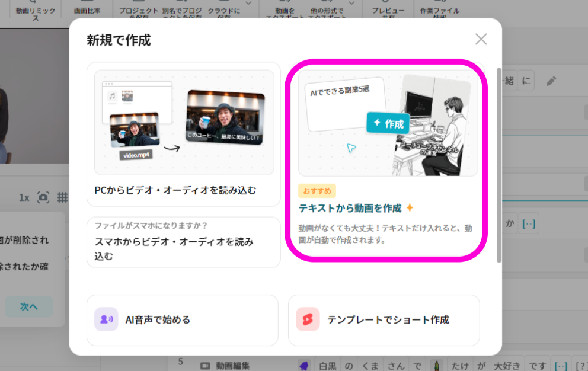Close the 新規で作成 dialog
Image resolution: width=588 pixels, height=371 pixels.
(481, 39)
